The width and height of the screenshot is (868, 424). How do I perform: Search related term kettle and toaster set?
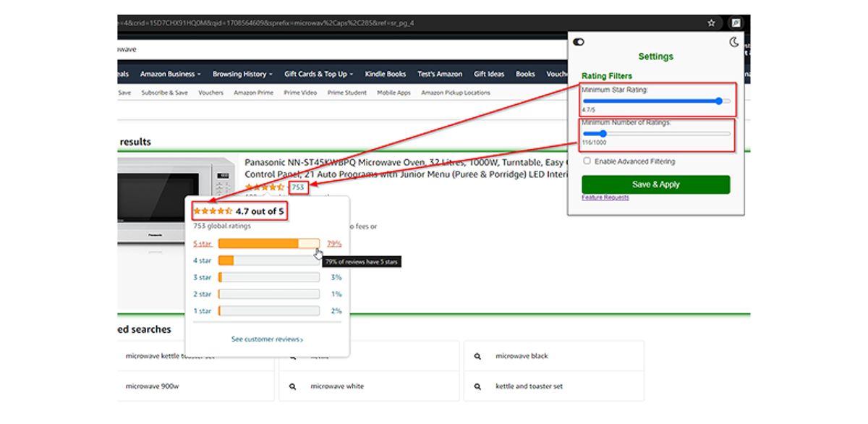pos(529,386)
